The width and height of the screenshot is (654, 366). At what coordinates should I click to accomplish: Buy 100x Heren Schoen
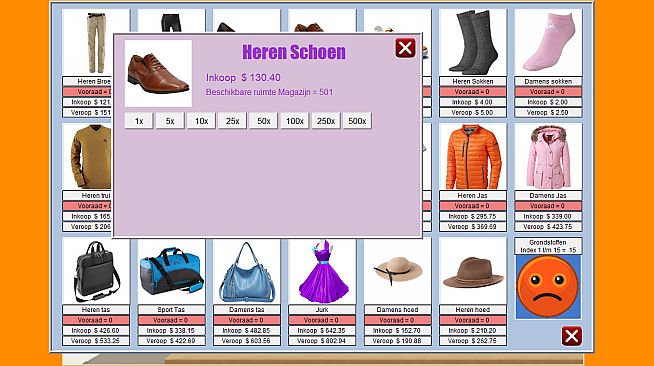coord(294,121)
